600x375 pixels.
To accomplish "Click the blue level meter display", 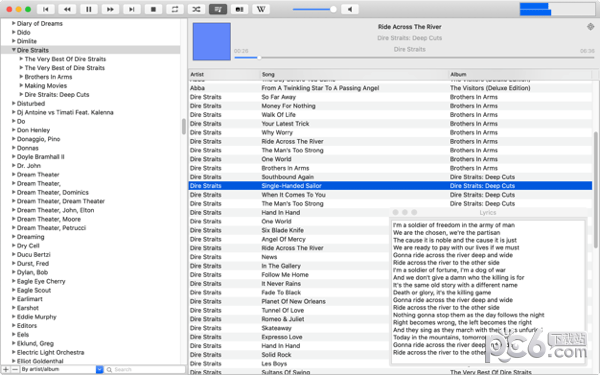I will [x=557, y=9].
